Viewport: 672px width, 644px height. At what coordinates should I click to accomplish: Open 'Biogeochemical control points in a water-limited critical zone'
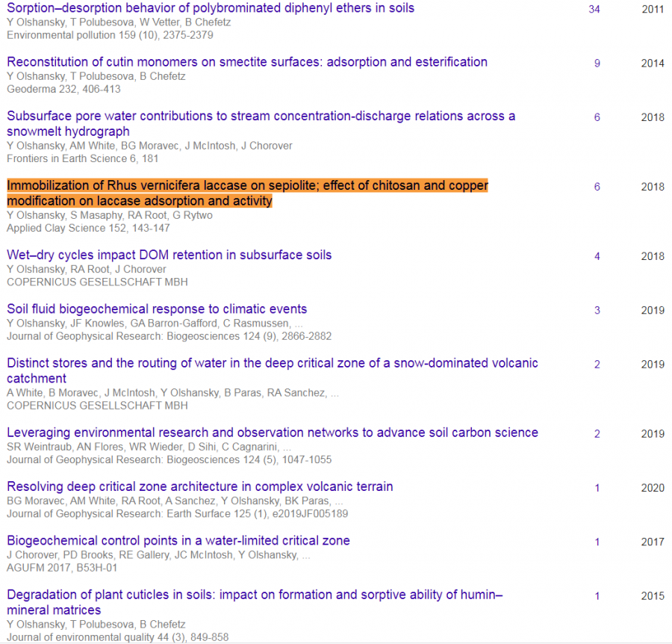tap(178, 541)
